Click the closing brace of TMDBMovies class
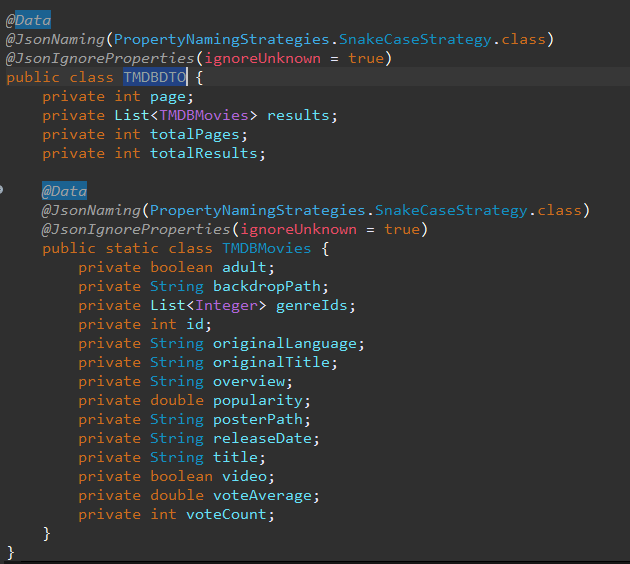 pos(47,534)
